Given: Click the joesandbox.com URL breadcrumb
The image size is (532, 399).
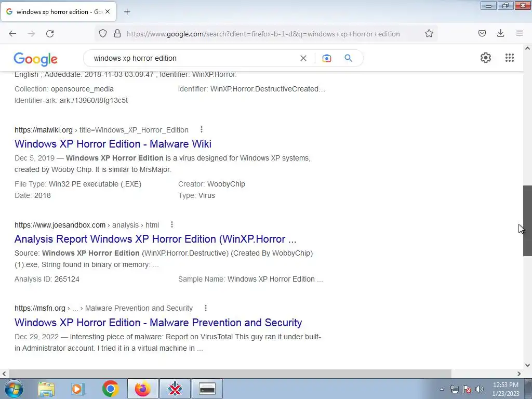Looking at the screenshot, I should (x=87, y=225).
